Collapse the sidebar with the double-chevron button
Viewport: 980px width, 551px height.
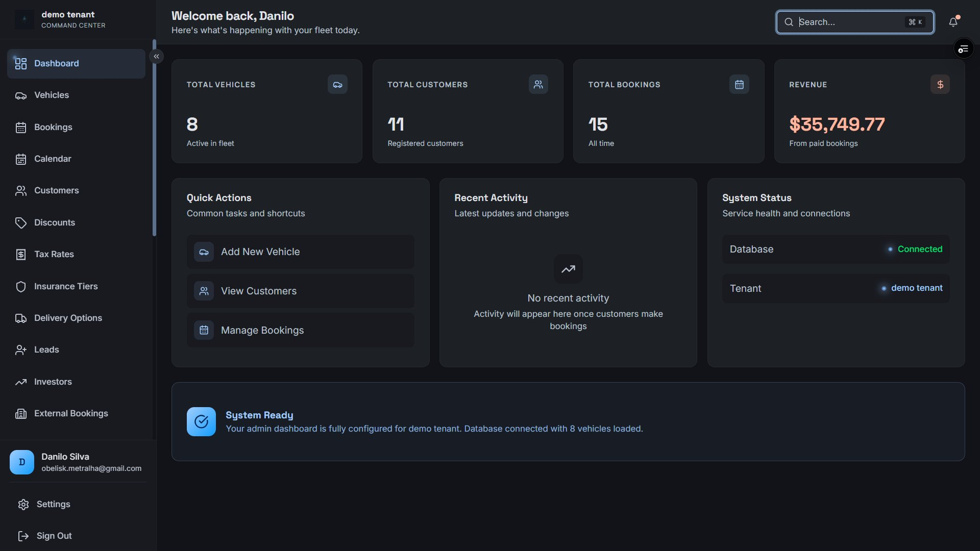[157, 57]
